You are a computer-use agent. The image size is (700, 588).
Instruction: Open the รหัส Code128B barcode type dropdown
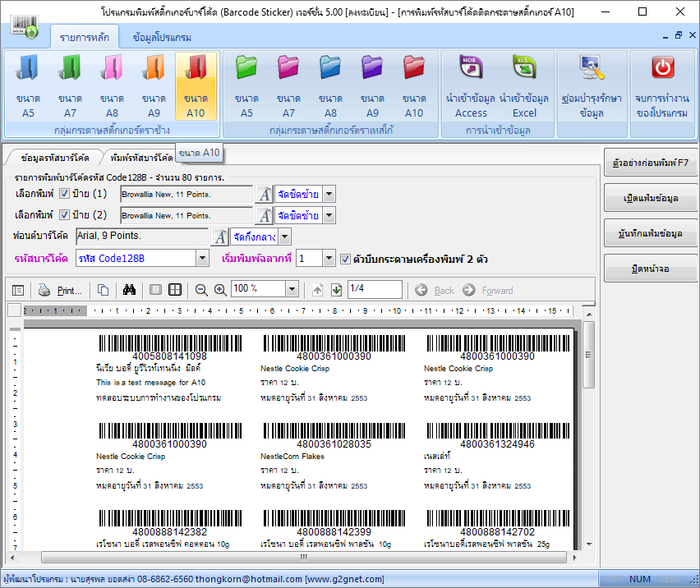[203, 259]
